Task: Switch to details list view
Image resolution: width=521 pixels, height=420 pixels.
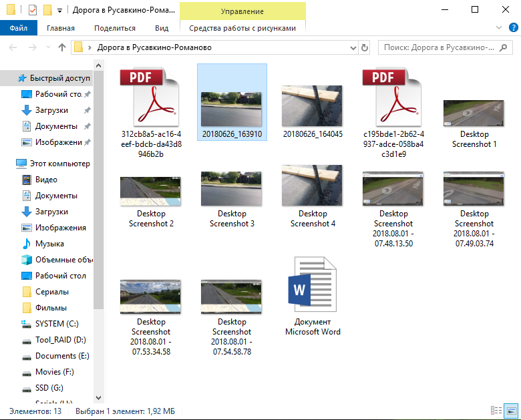Action: point(496,411)
